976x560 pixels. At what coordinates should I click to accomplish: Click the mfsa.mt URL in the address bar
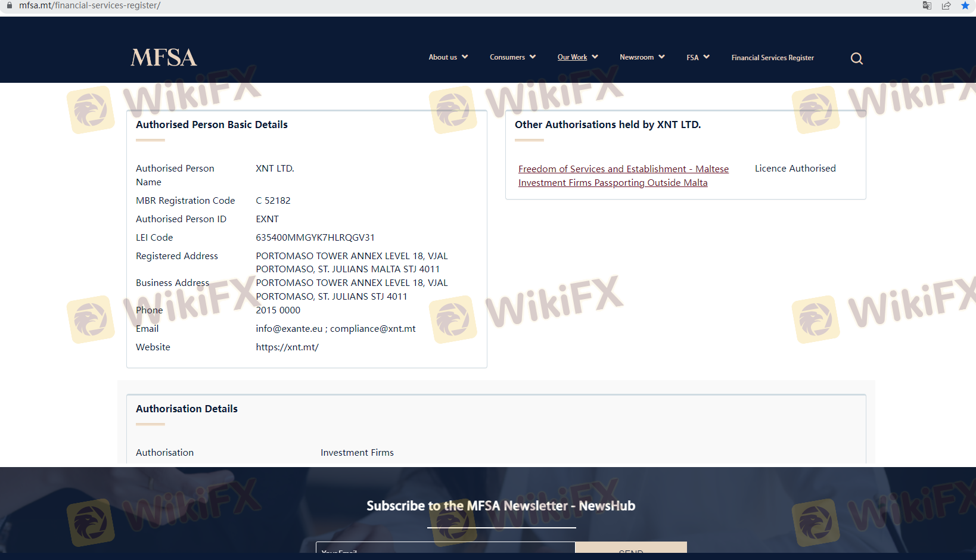(x=89, y=5)
